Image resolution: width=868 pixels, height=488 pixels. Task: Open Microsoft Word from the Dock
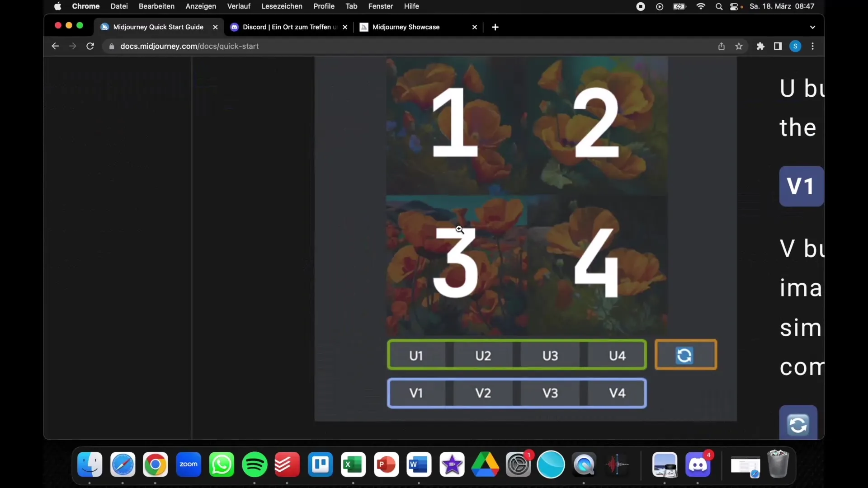click(x=419, y=465)
